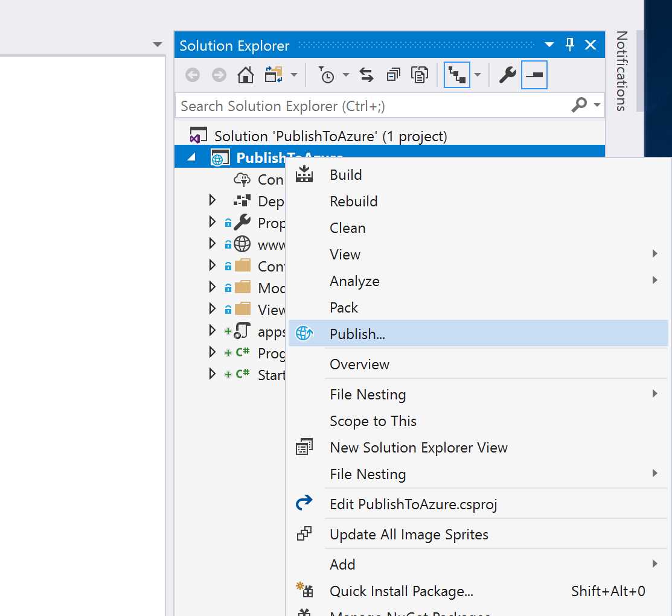Expand the Dependencies tree node
This screenshot has height=616, width=672.
pos(213,200)
